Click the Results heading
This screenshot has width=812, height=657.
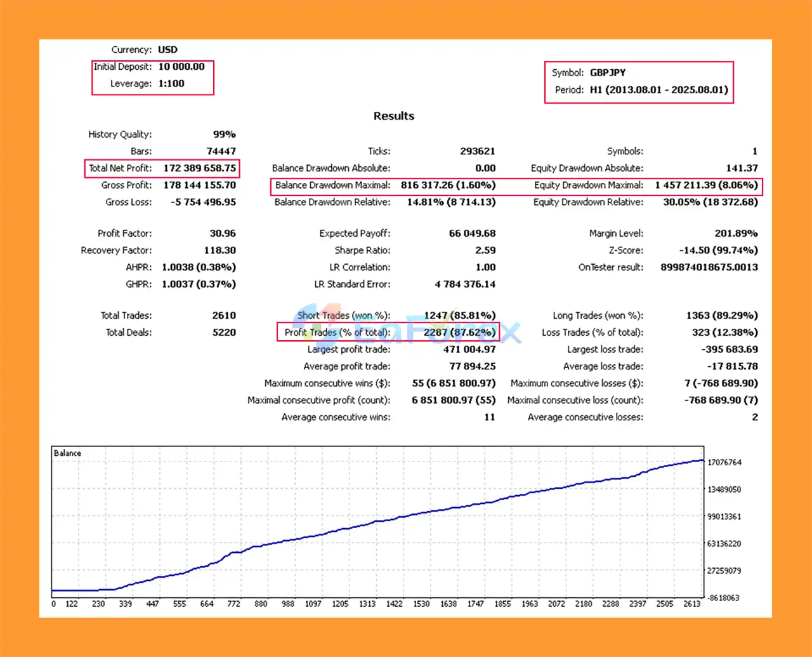[393, 116]
